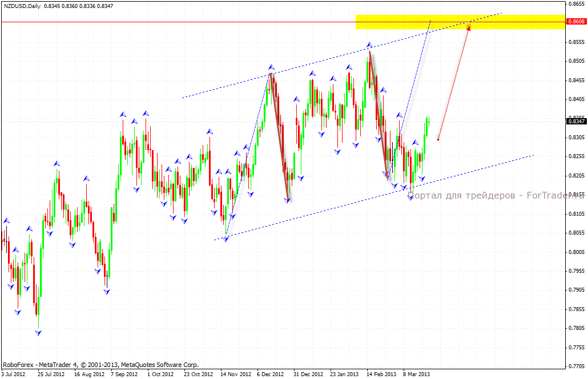Click the fractal arrow below the July 2012 lowest low
The height and width of the screenshot is (379, 588).
[38, 332]
